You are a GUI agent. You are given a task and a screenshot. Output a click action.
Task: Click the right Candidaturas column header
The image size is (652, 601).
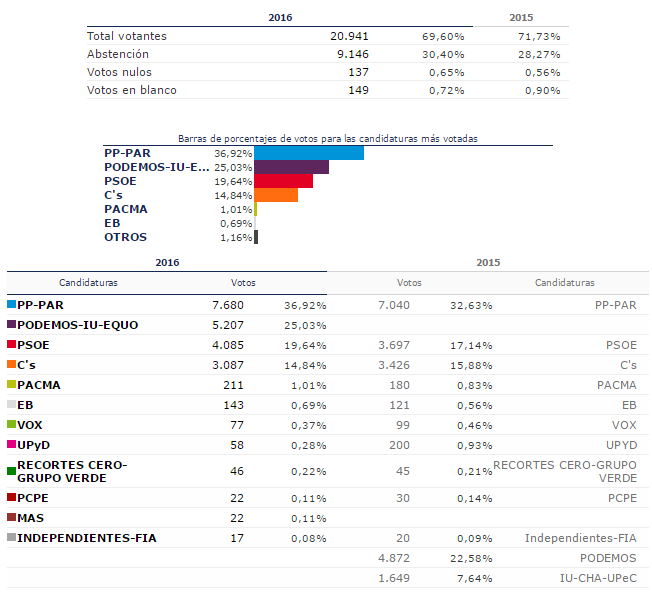[x=565, y=283]
